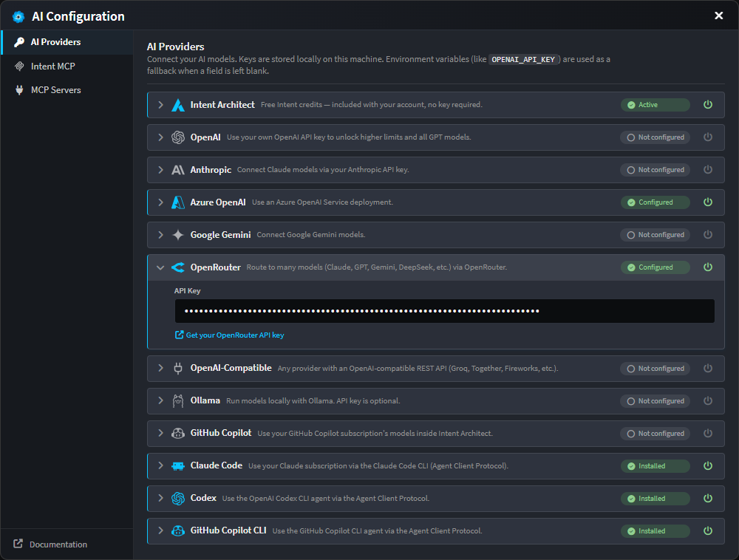Click the OpenAI-Compatible plug icon
This screenshot has width=739, height=560.
pyautogui.click(x=177, y=369)
